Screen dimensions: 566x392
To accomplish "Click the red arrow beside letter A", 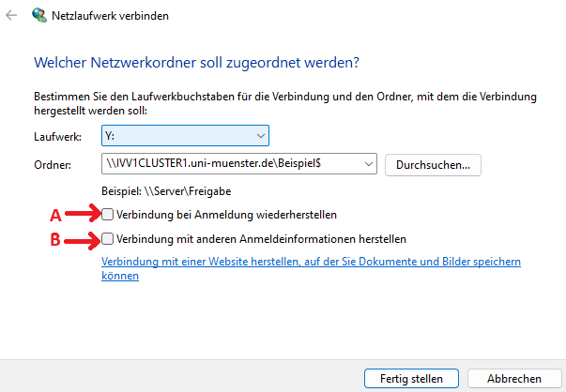I will [x=84, y=214].
